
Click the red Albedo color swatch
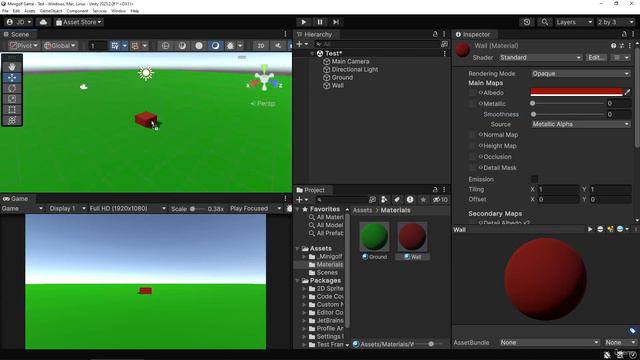pyautogui.click(x=577, y=92)
